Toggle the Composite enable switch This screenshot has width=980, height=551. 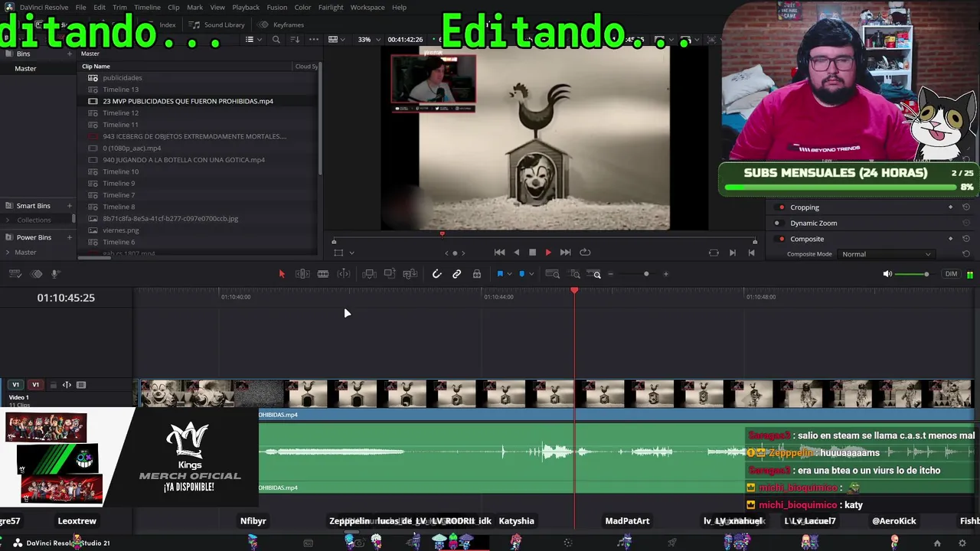(x=781, y=239)
